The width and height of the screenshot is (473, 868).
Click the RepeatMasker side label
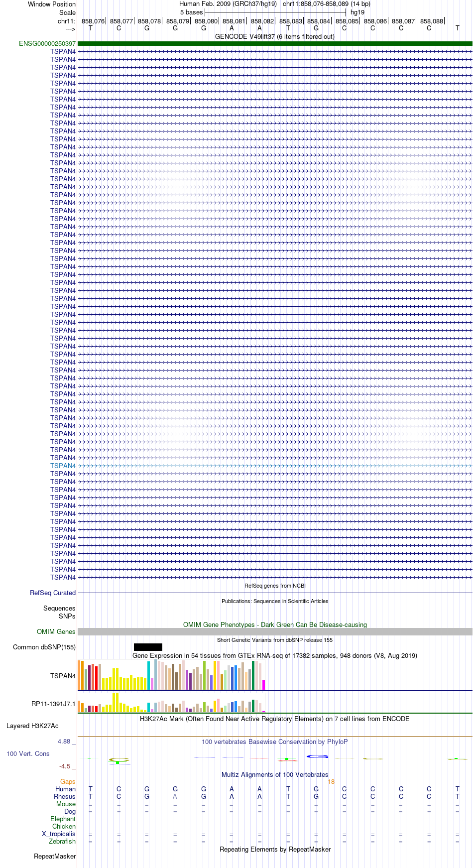(x=55, y=856)
